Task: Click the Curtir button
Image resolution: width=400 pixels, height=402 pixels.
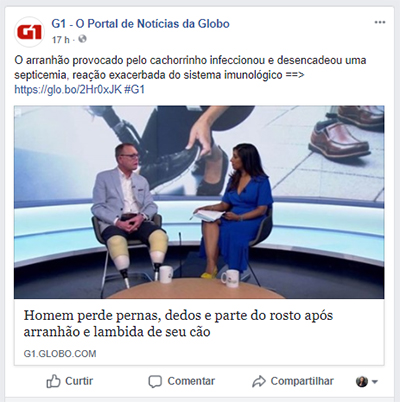Action: (x=70, y=381)
